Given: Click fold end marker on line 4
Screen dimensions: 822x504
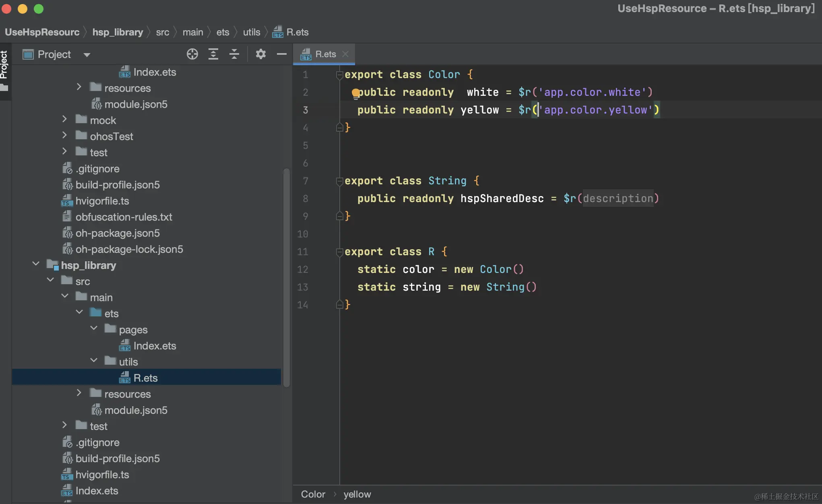Looking at the screenshot, I should click(x=339, y=128).
